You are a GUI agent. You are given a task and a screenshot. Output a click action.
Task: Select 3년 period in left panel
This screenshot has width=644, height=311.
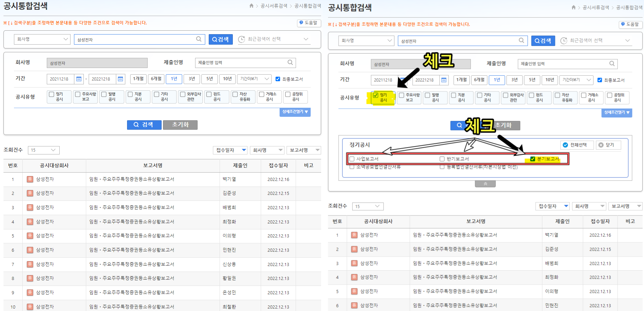[x=192, y=79]
